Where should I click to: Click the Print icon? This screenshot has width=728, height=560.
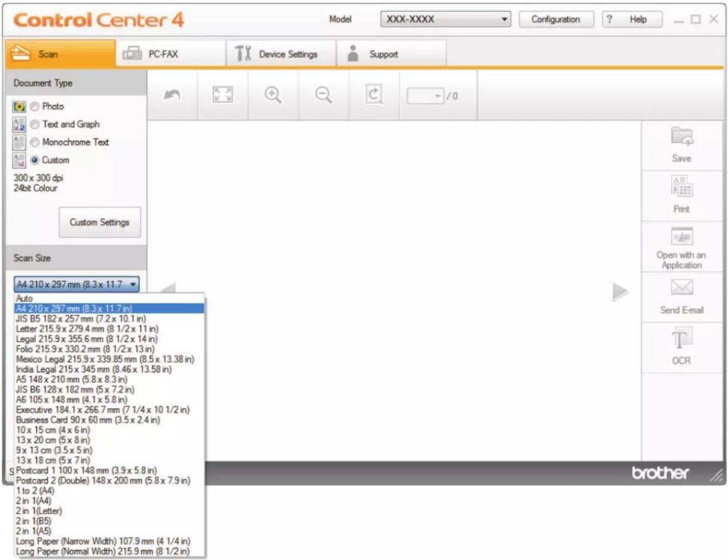682,187
